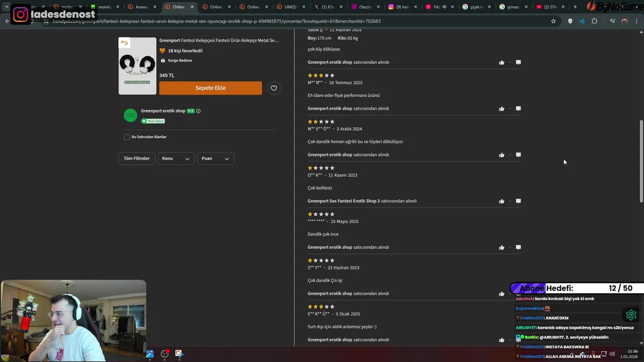644x362 pixels.
Task: Click the 'Kargo Bedava' label
Action: coord(180,60)
